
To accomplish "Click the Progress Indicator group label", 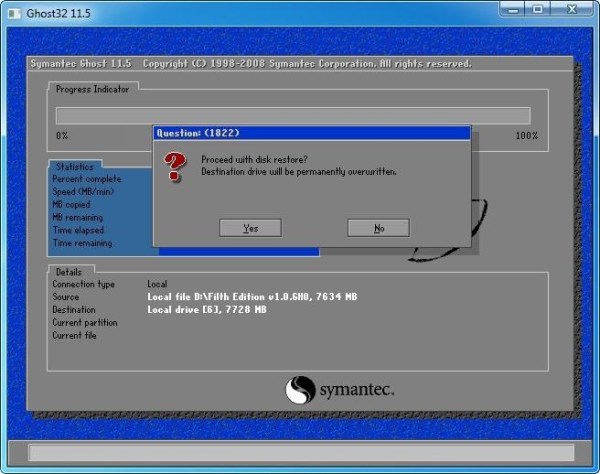I will coord(92,89).
